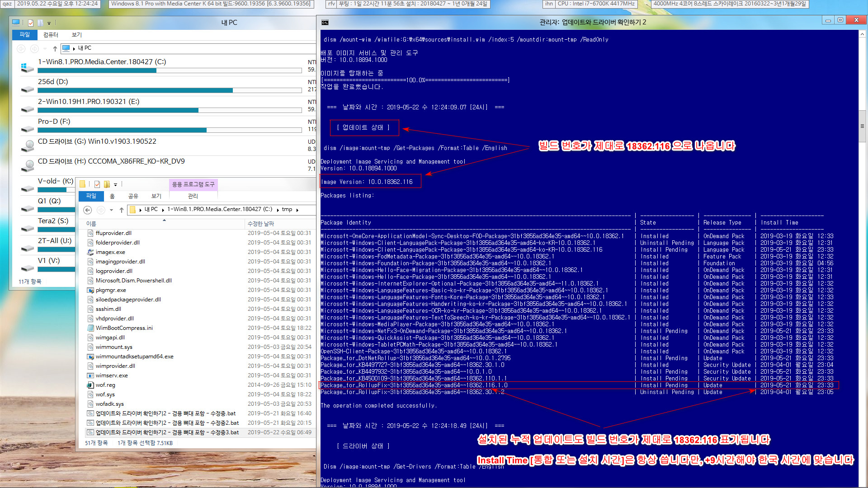Screen dimensions: 868x488
Task: Click the WimBootCompress.ini file icon
Action: pos(90,328)
